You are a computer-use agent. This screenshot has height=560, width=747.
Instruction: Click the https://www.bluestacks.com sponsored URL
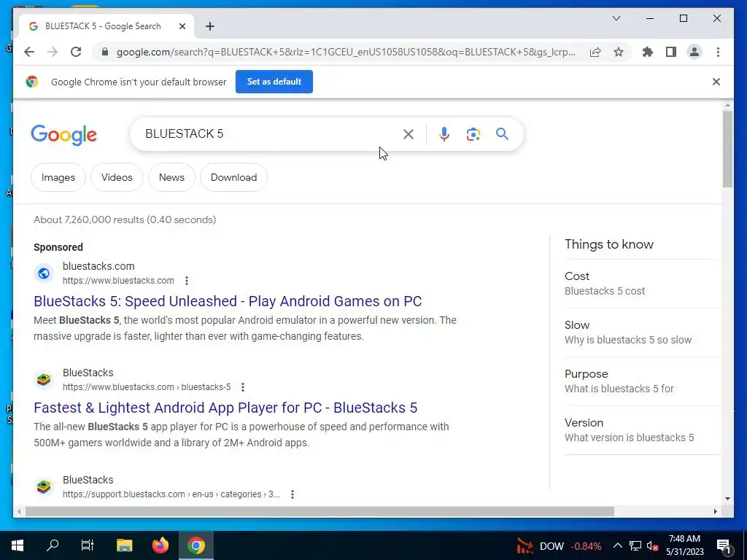pos(118,281)
